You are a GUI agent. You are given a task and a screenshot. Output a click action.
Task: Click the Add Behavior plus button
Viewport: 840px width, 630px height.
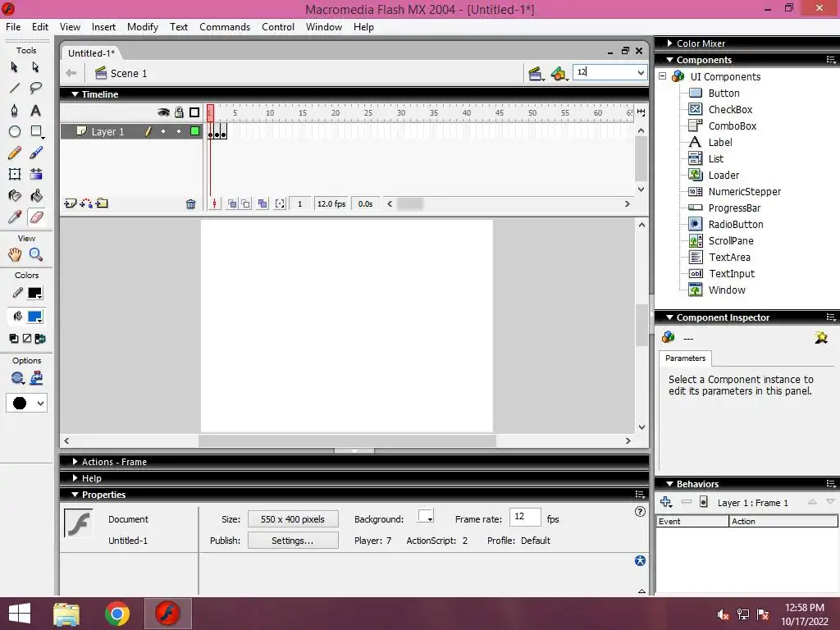pos(666,502)
